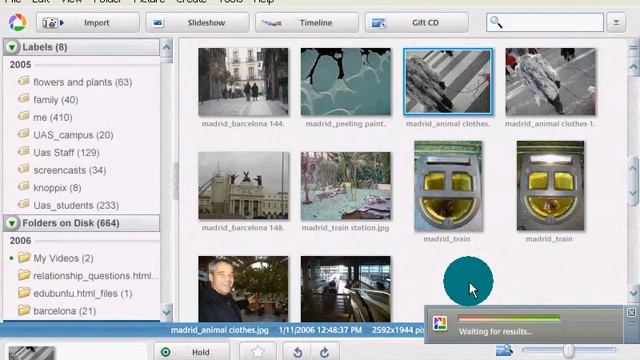Click the label icon beside flowers and plants
Viewport: 640px width, 360px height.
click(x=24, y=81)
